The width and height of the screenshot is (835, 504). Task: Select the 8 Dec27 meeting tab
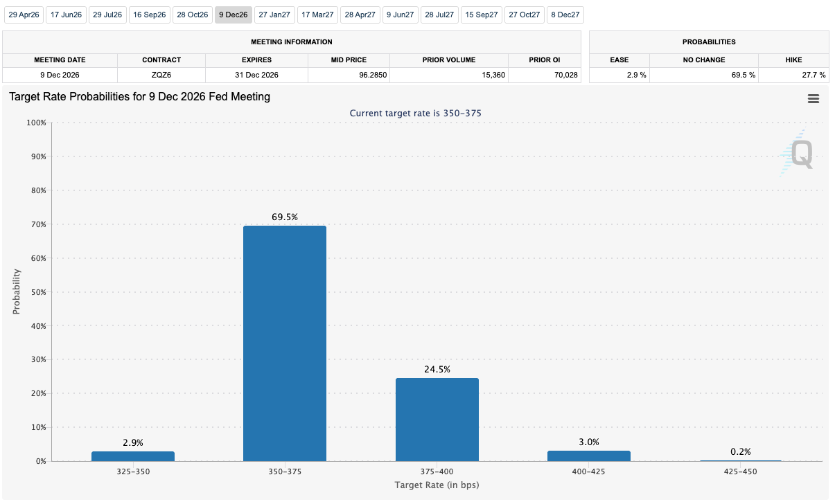point(565,15)
